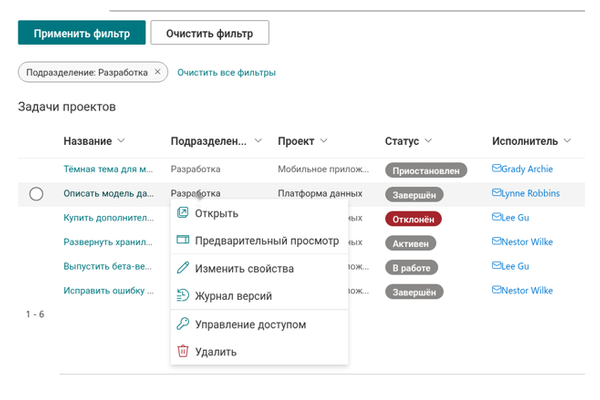Click the Очистить все фильтры link
600x400 pixels.
point(226,72)
